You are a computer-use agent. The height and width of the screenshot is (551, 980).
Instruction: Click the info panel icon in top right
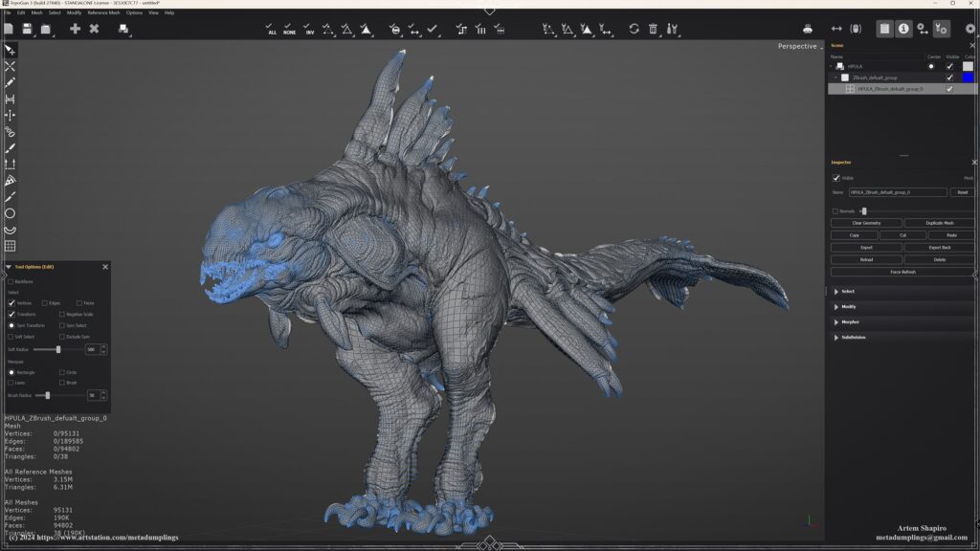click(903, 29)
